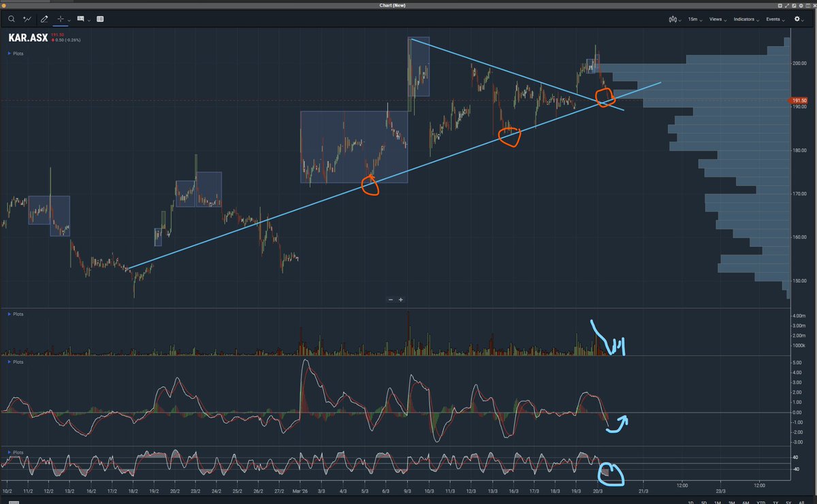Screen dimensions: 817x504
Task: Expand the arrow beside settings gear
Action: pyautogui.click(x=803, y=20)
